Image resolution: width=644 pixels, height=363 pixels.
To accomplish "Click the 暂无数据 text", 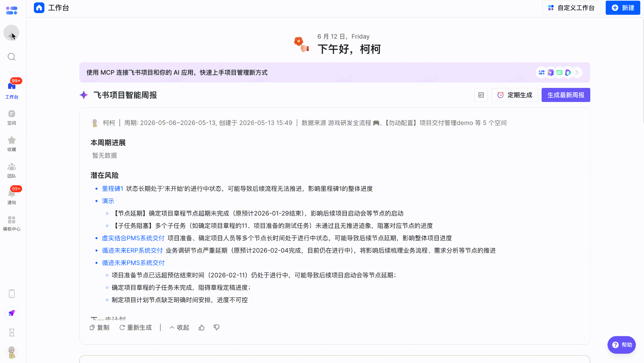I will click(x=104, y=155).
